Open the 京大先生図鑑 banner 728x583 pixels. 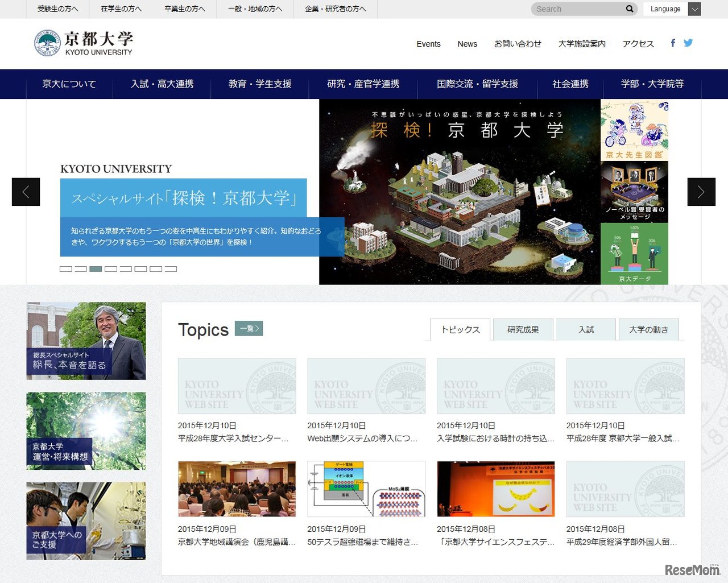coord(634,129)
